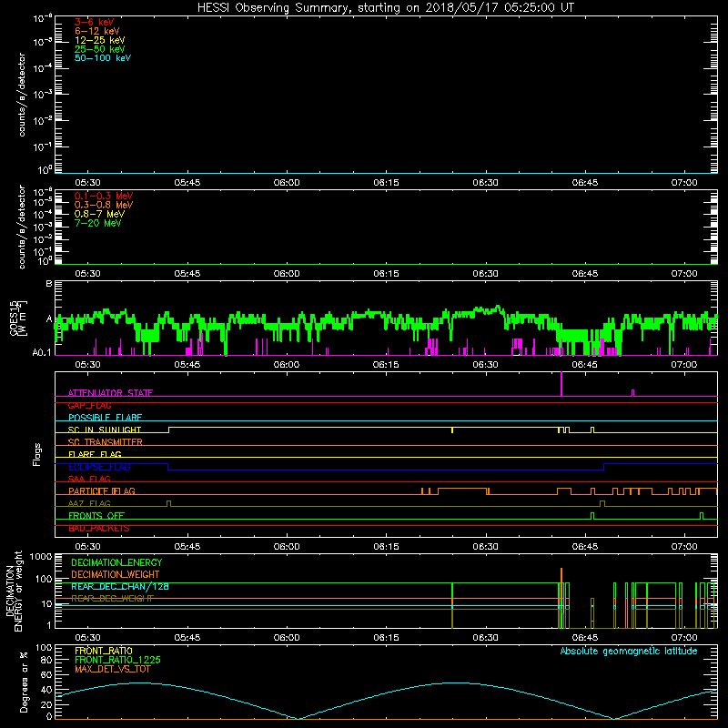Select the orange 6-12 keV legend label

click(x=97, y=31)
